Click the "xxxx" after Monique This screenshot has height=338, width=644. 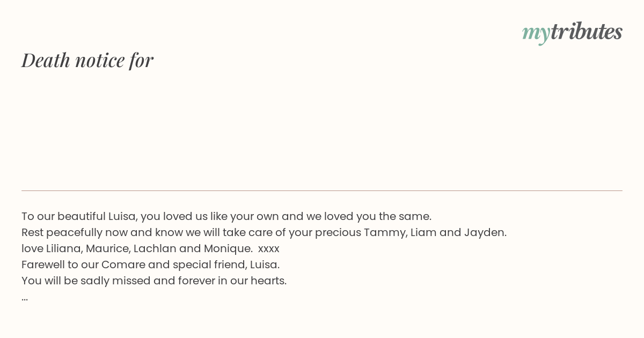(x=269, y=249)
